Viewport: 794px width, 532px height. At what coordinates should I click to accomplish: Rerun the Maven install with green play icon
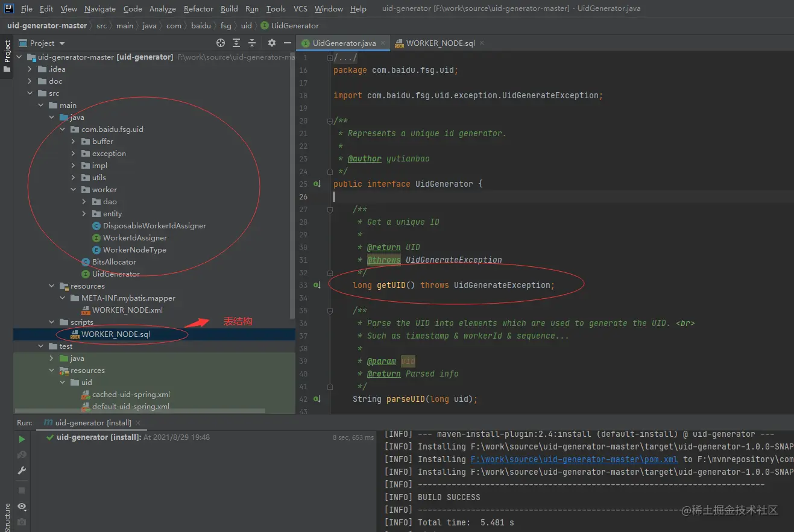[x=22, y=439]
